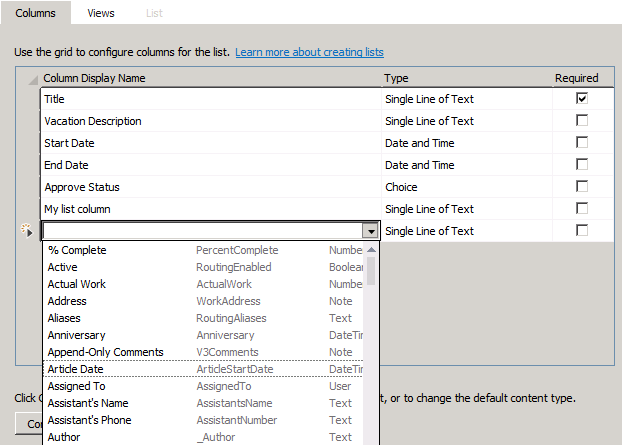622x445 pixels.
Task: Enable Required for Approve Status column
Action: tap(582, 187)
